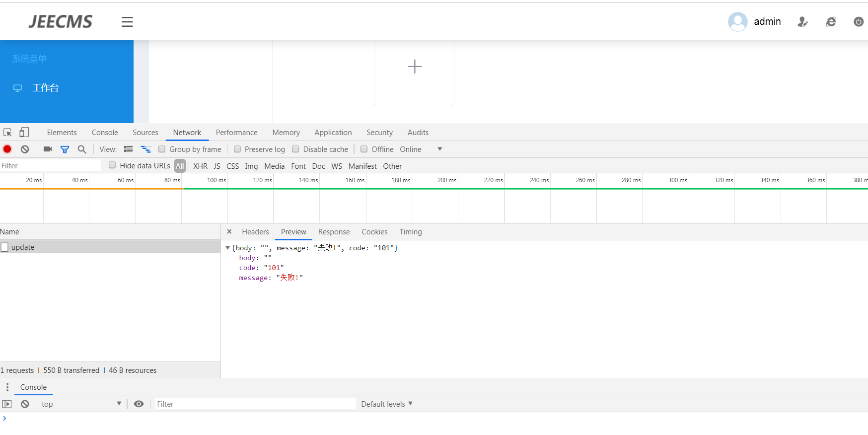Screen dimensions: 868x435
Task: Toggle the device toolbar icon
Action: 24,132
